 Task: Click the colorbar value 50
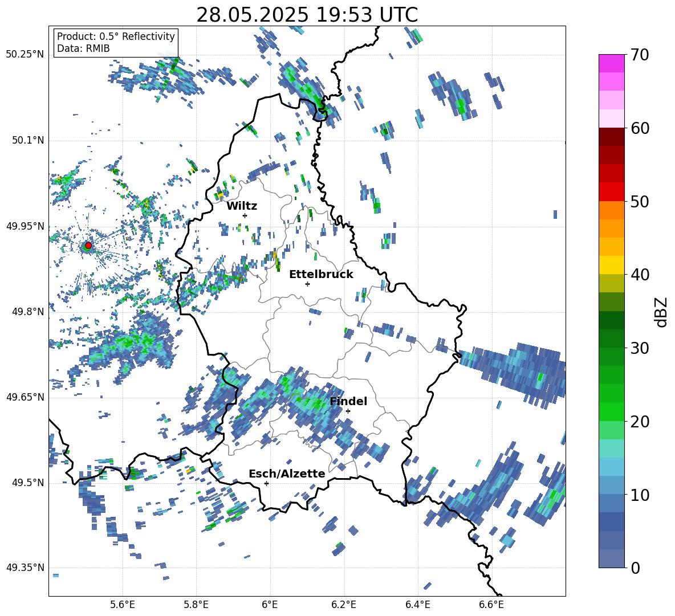[640, 202]
